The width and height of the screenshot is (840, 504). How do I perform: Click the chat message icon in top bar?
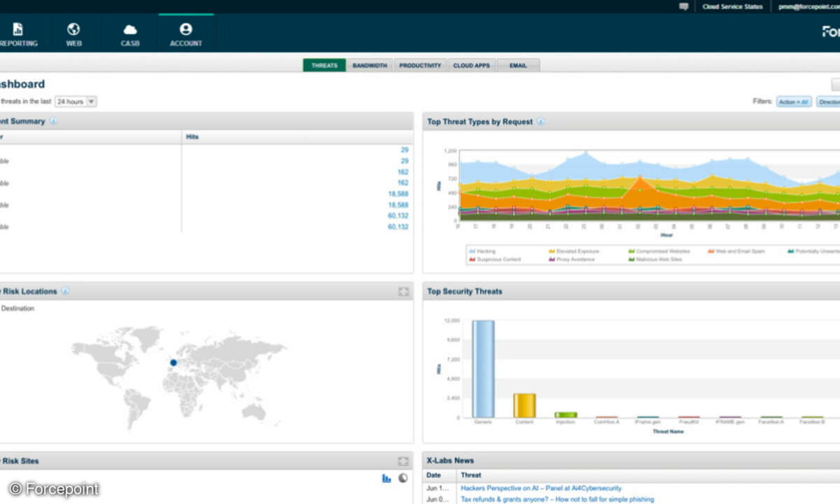(x=684, y=6)
